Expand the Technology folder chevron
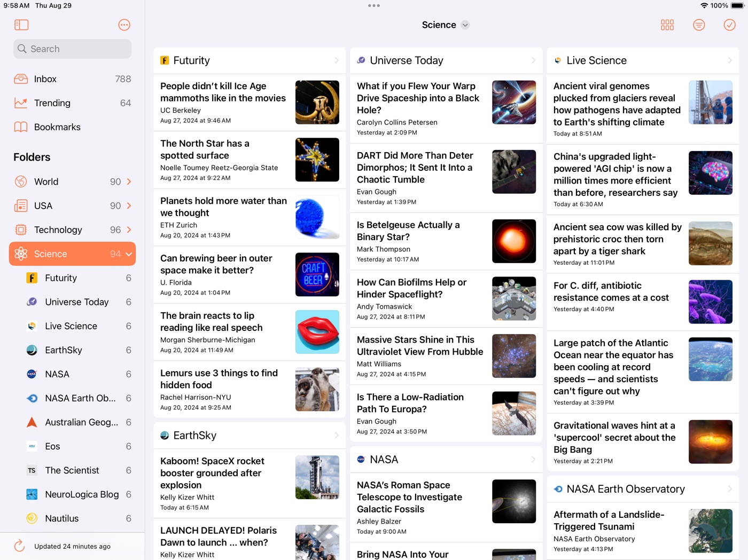Screen dimensions: 748x560 coord(129,230)
